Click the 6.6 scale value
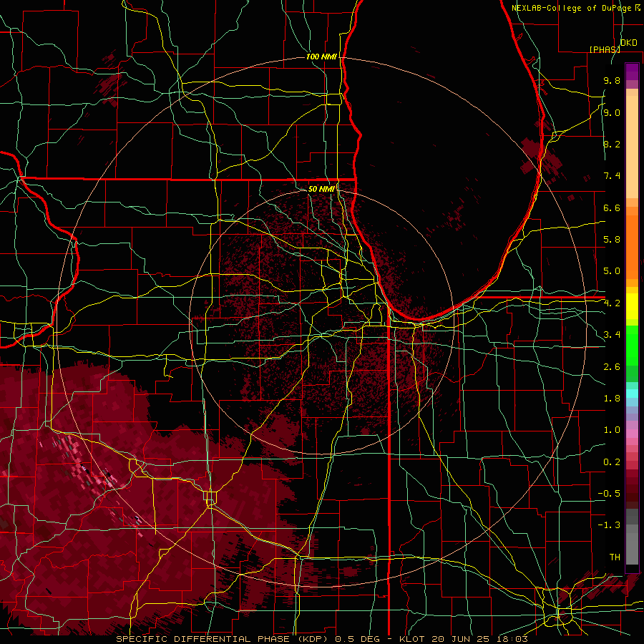 pos(612,208)
